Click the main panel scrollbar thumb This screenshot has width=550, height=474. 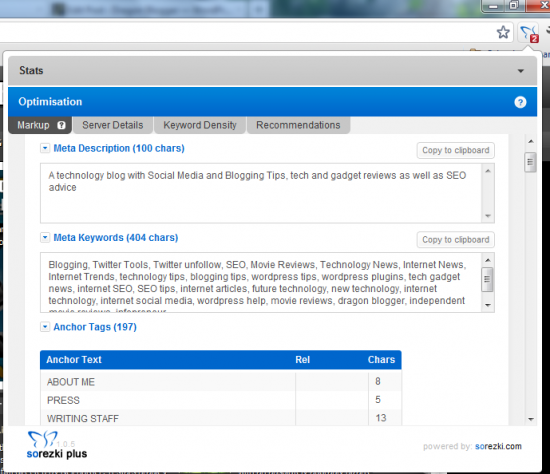coord(530,162)
